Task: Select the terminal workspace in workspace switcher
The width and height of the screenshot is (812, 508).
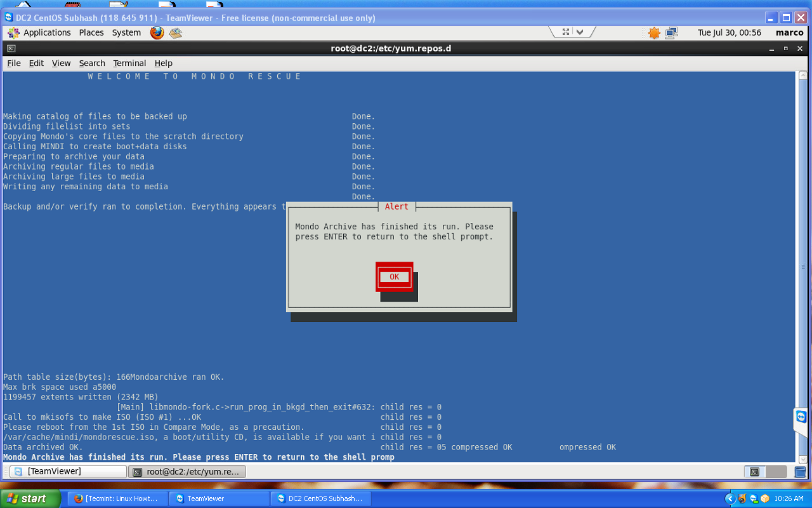Action: click(x=754, y=472)
